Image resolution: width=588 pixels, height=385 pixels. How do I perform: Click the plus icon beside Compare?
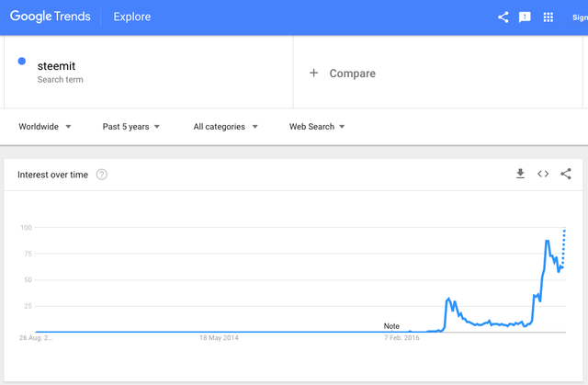tap(313, 73)
